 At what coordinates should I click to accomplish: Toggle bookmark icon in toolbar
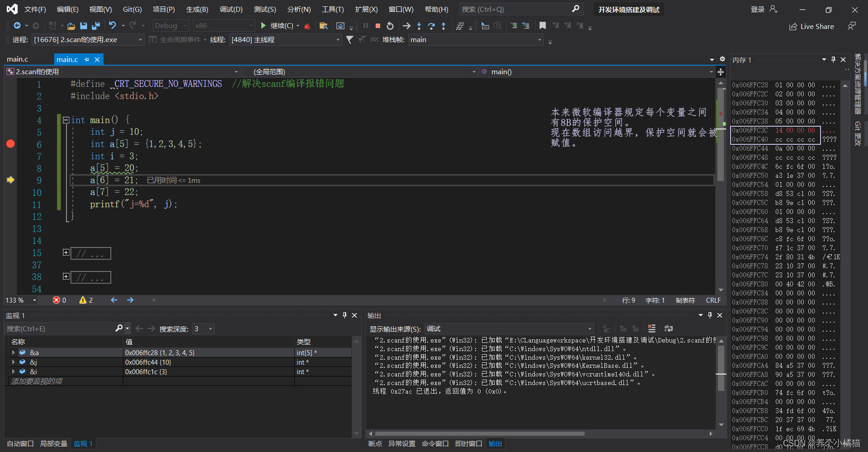542,26
